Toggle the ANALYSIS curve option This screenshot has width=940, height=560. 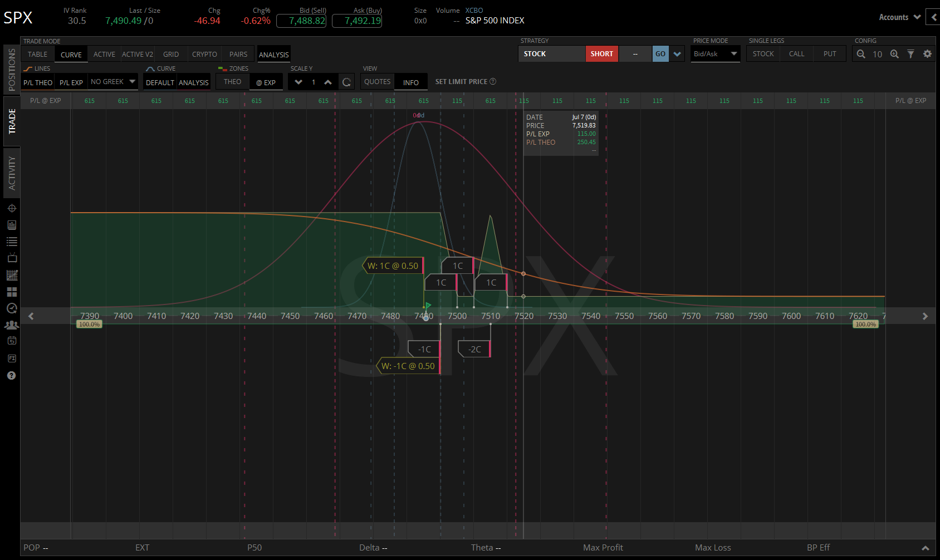click(x=193, y=82)
